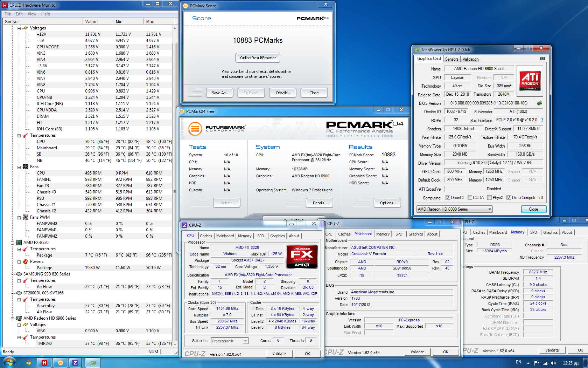Click the GPU-Z save BIOS chip icon
Screen dimensions: 588x368
coord(539,103)
